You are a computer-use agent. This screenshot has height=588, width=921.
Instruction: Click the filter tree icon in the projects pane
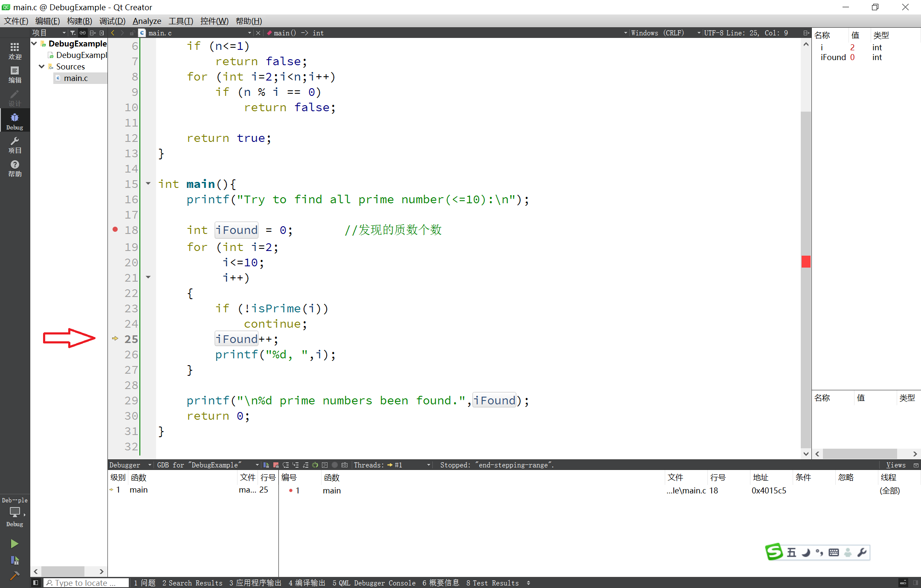click(73, 33)
